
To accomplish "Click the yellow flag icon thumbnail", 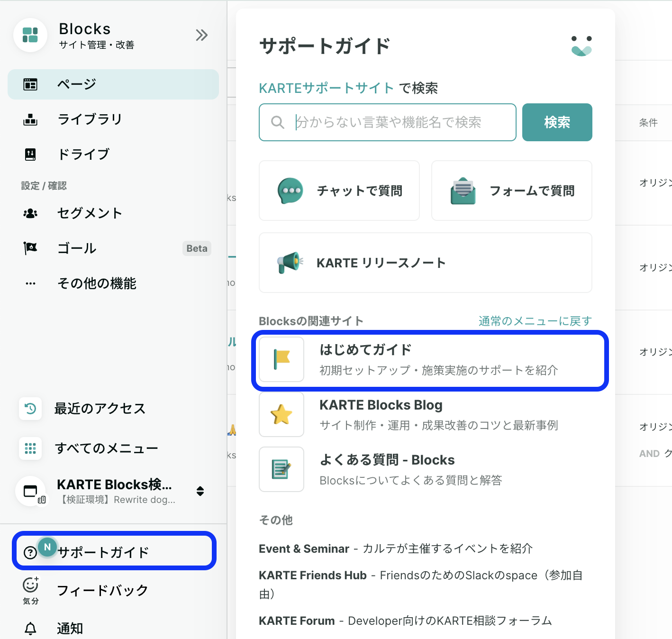I will (x=282, y=359).
